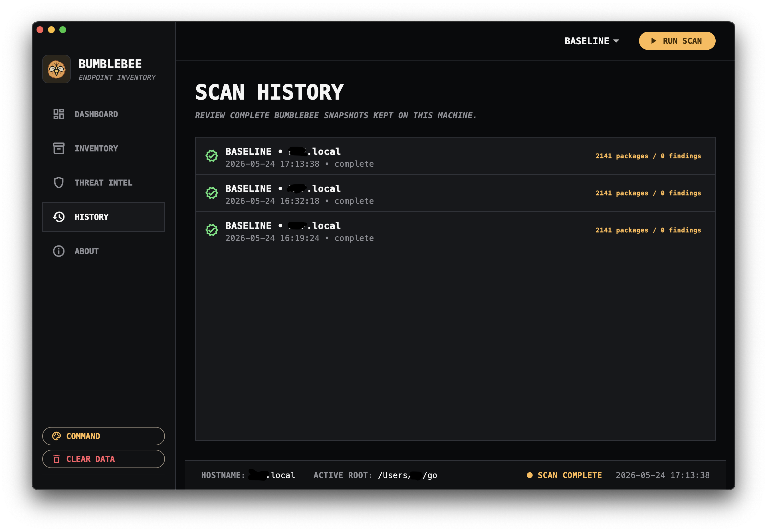Click the Bumblebee app title text

(110, 64)
